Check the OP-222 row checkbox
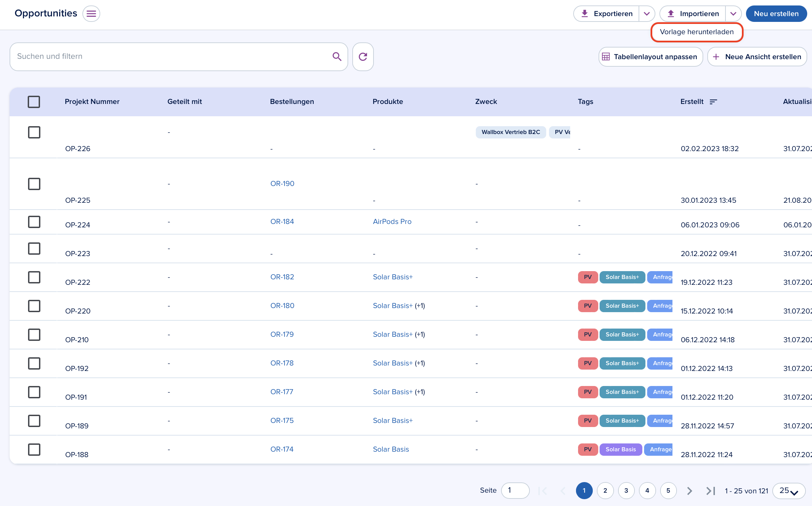The height and width of the screenshot is (506, 812). point(34,277)
